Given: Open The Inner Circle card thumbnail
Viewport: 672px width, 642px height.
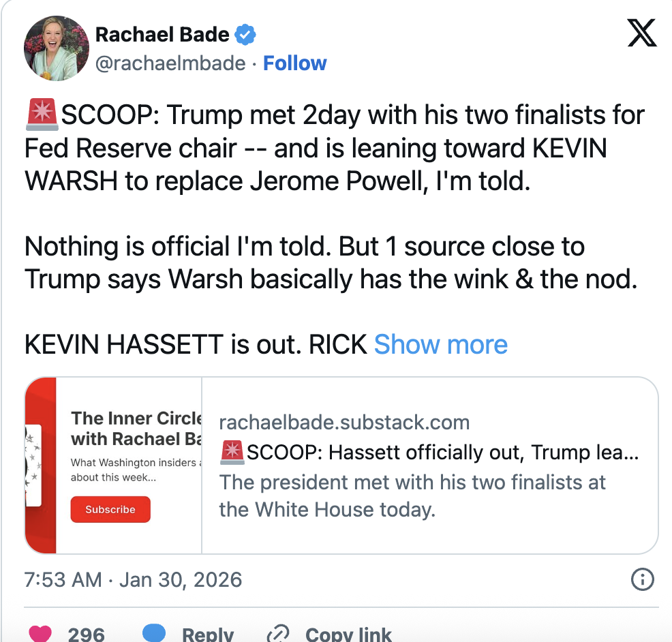Looking at the screenshot, I should click(113, 465).
